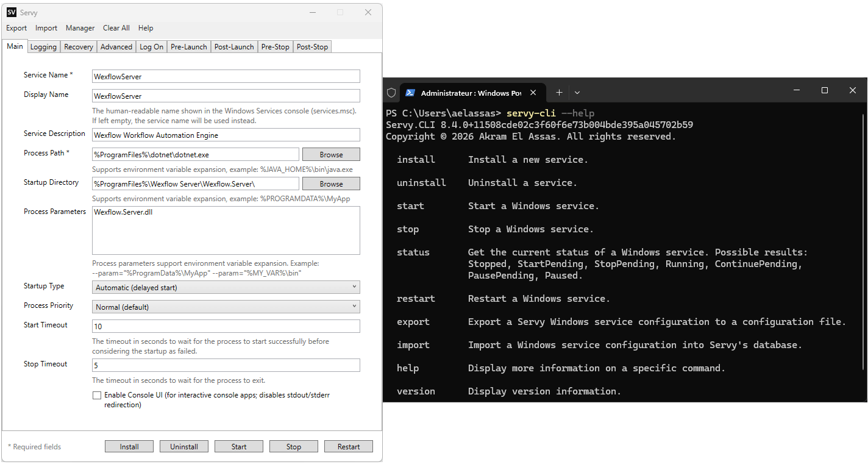Switch to the Pre-Launch tab

click(x=189, y=47)
